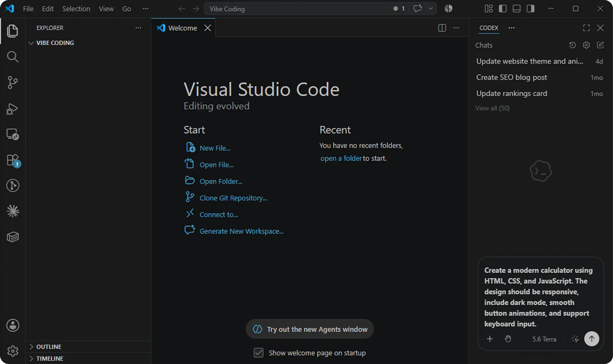Toggle primary side bar visibility
Image resolution: width=613 pixels, height=364 pixels.
click(x=503, y=8)
